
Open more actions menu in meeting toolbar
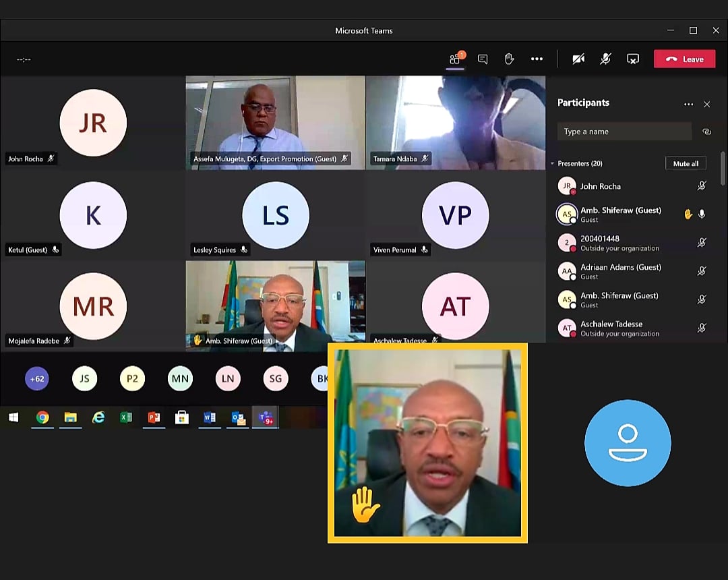[537, 59]
